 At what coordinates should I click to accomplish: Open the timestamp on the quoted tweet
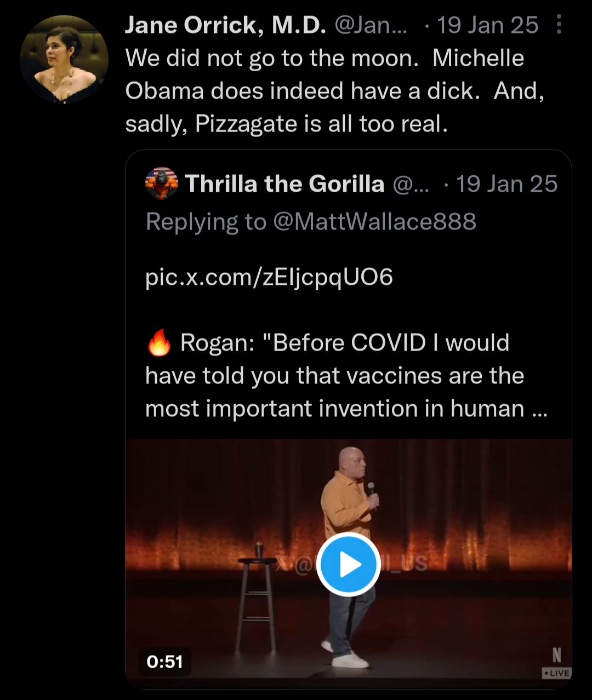tap(506, 184)
